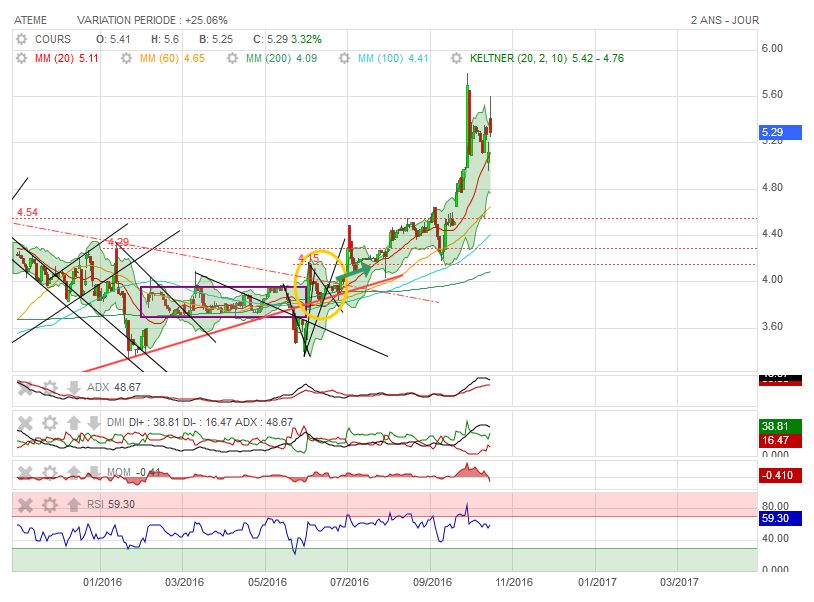Click the red 16.47 DI- value tag
The image size is (814, 602).
point(780,441)
